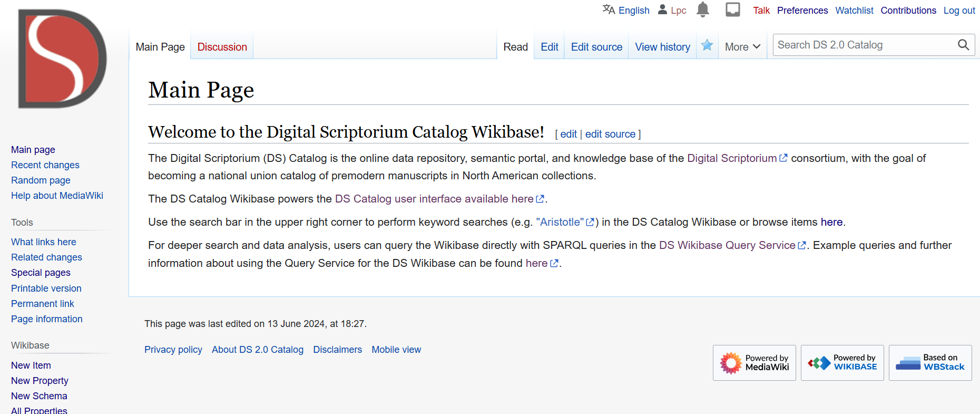Click Log out in the top bar
The image size is (980, 414).
coord(959,11)
